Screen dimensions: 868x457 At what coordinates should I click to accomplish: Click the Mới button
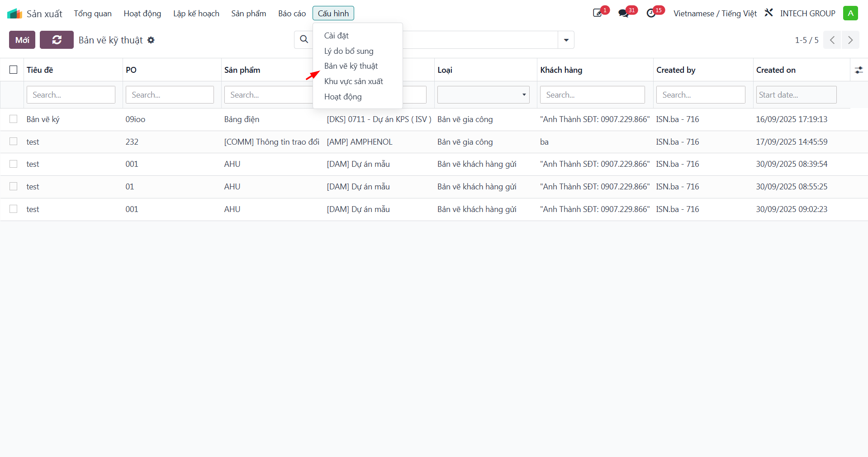[x=22, y=40]
